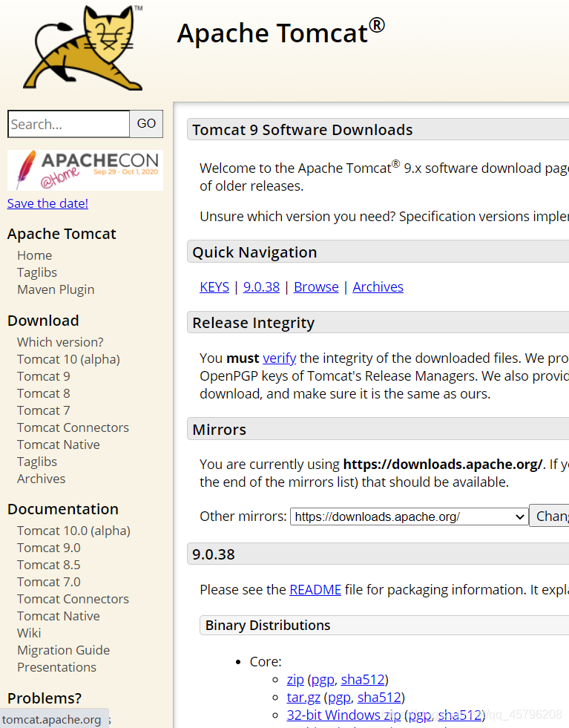Image resolution: width=569 pixels, height=728 pixels.
Task: Open the Presentations link
Action: 56,667
